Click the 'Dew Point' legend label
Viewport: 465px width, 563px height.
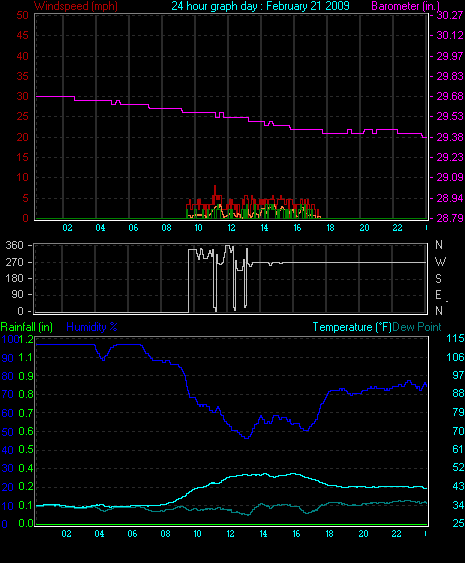click(417, 327)
